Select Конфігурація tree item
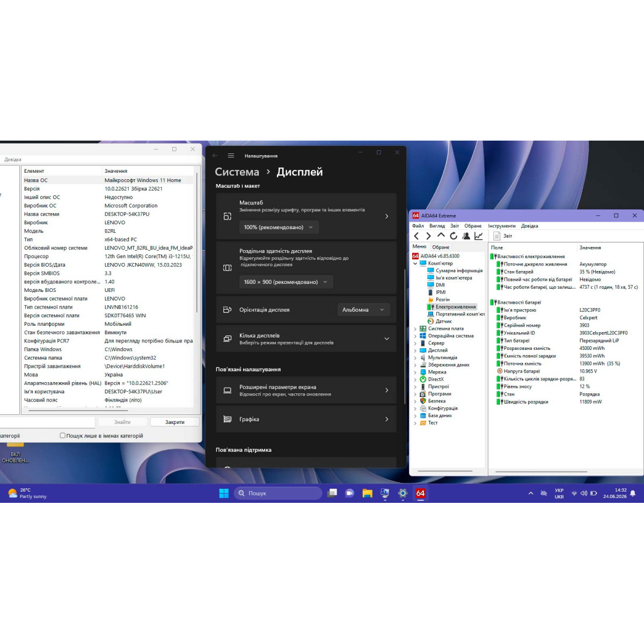644x644 pixels. (x=438, y=408)
